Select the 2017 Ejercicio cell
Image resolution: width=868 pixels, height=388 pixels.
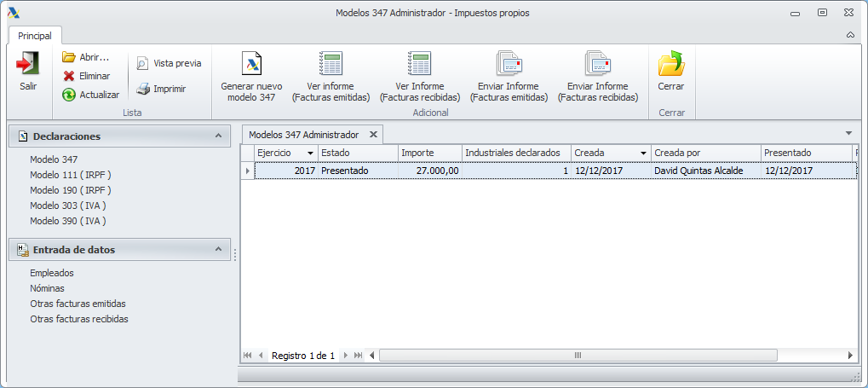pos(286,171)
